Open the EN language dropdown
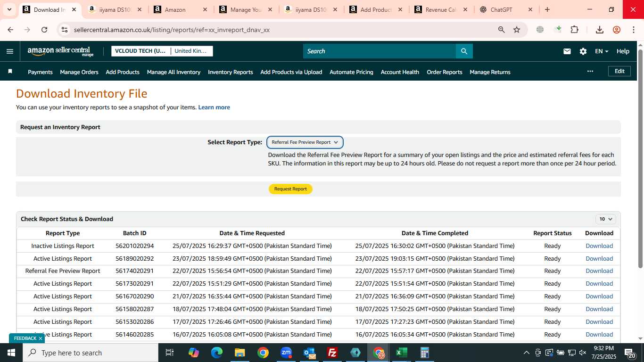Viewport: 644px width, 362px height. tap(602, 51)
